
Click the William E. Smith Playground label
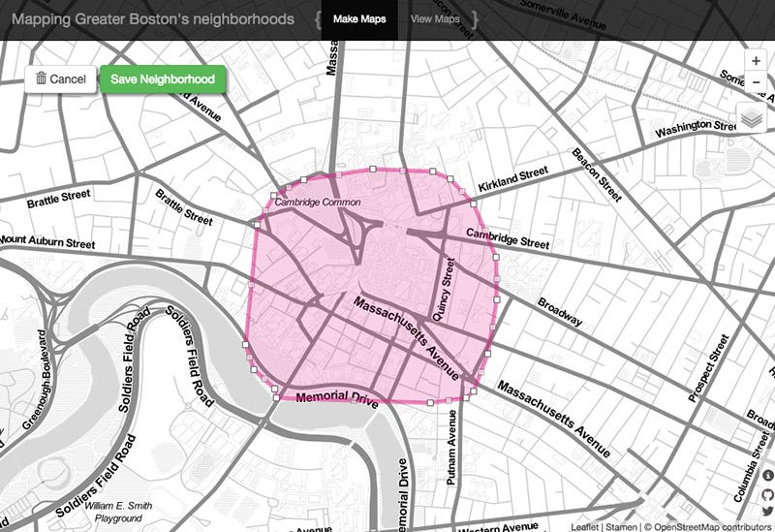tap(118, 512)
